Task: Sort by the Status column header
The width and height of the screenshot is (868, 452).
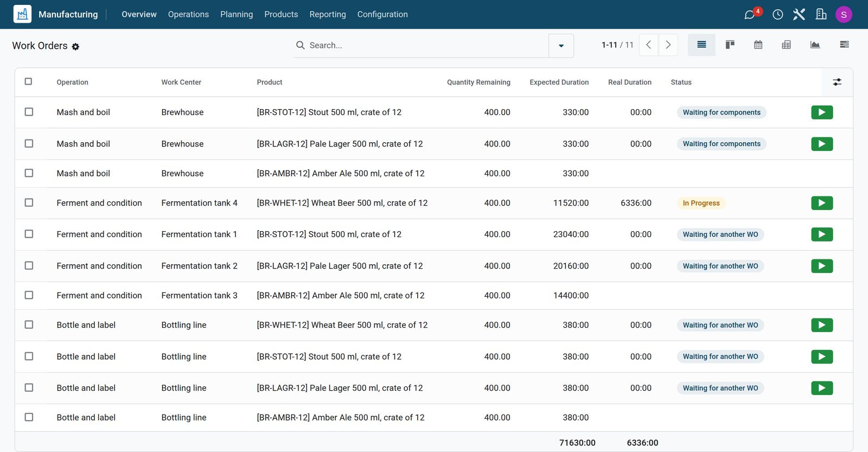Action: tap(681, 82)
